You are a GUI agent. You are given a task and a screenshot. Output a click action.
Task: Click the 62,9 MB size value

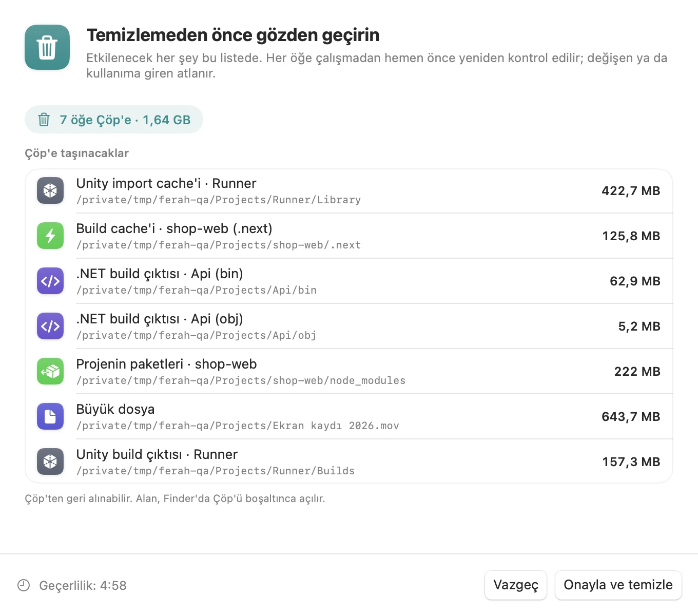click(x=635, y=281)
